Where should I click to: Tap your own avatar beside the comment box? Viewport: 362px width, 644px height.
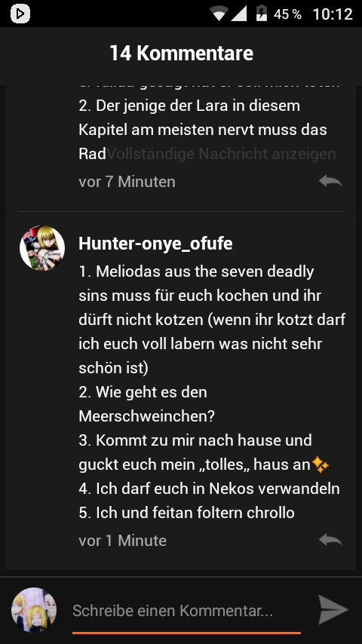click(34, 610)
